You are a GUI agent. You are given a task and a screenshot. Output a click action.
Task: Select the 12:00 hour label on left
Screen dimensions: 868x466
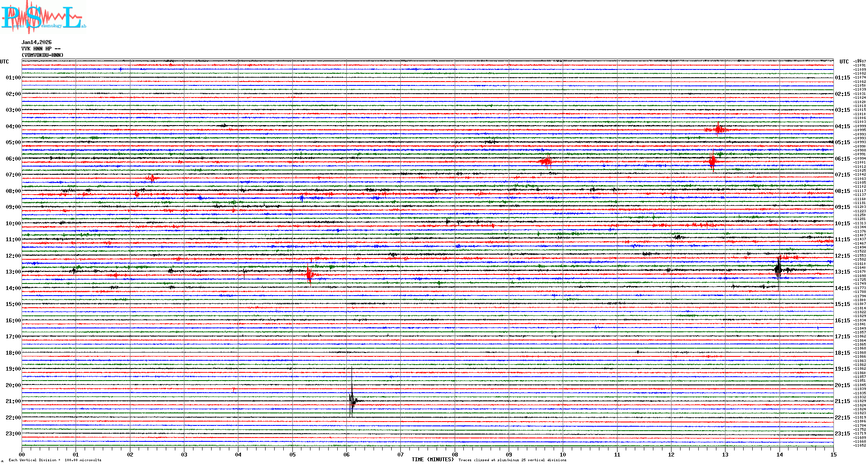[13, 256]
